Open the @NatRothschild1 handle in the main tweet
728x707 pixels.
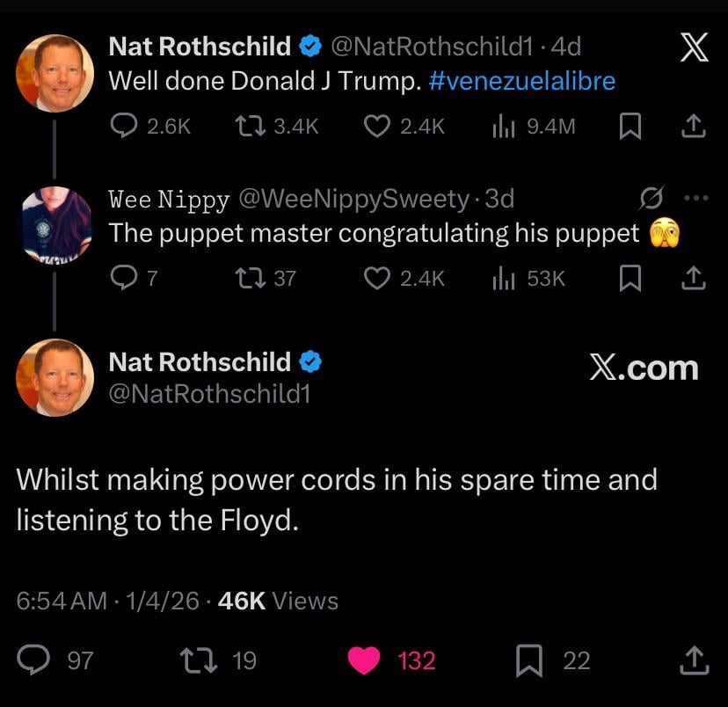[x=209, y=393]
